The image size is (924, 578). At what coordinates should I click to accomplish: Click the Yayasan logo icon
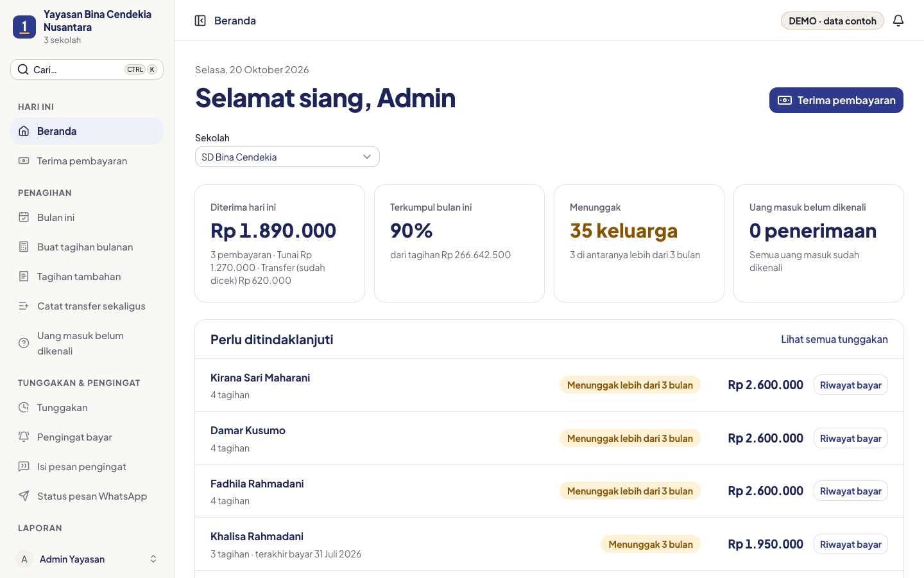point(24,27)
